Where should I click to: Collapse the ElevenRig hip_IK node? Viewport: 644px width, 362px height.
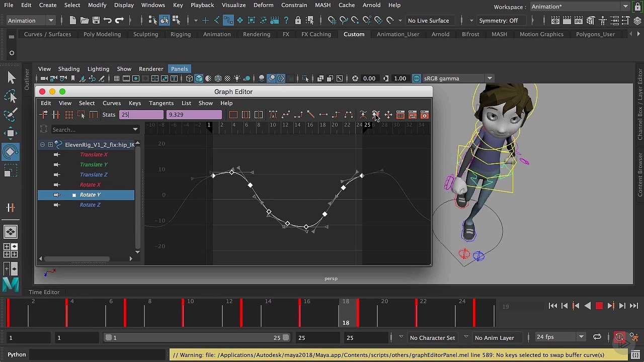[43, 145]
